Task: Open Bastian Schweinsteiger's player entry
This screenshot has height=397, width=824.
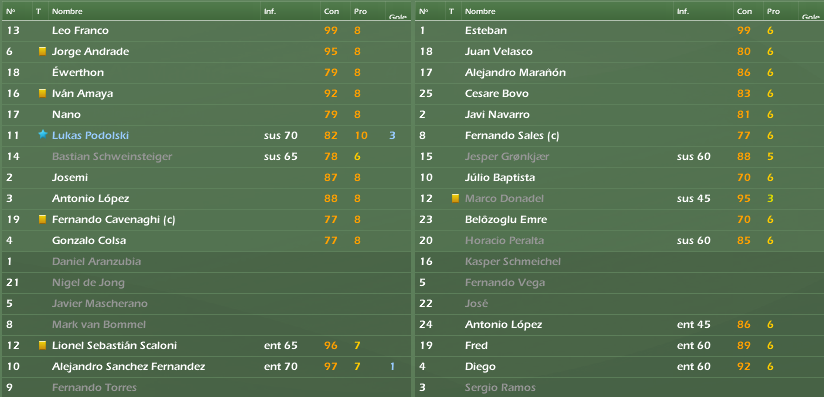Action: (112, 157)
